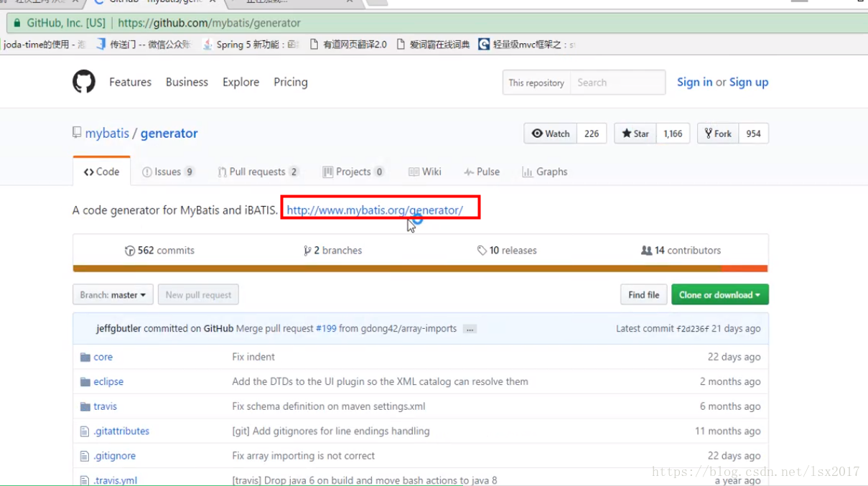Click the Fork button

718,134
